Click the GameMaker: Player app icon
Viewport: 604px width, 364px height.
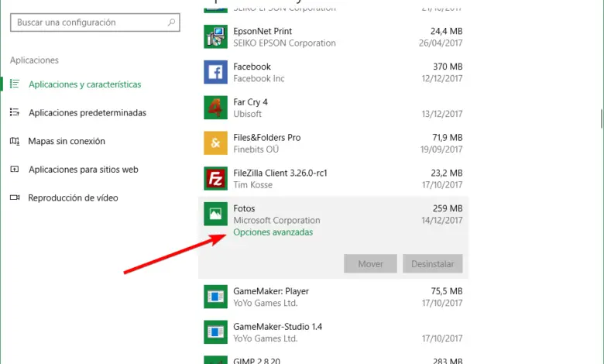[x=215, y=297]
